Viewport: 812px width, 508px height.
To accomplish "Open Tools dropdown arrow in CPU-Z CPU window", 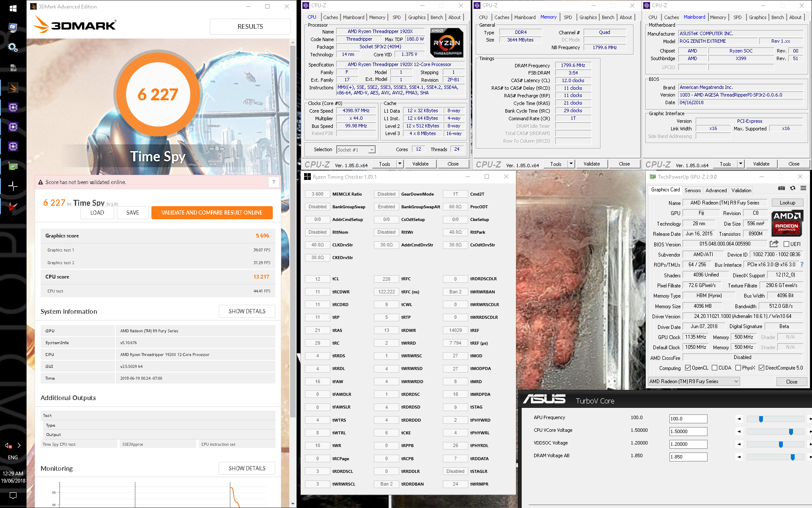I will click(399, 164).
